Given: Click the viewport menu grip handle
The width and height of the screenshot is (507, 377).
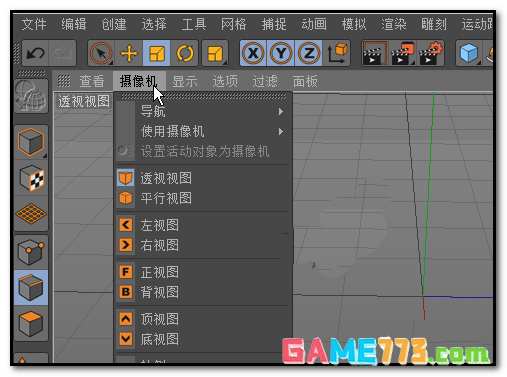Looking at the screenshot, I should [64, 81].
